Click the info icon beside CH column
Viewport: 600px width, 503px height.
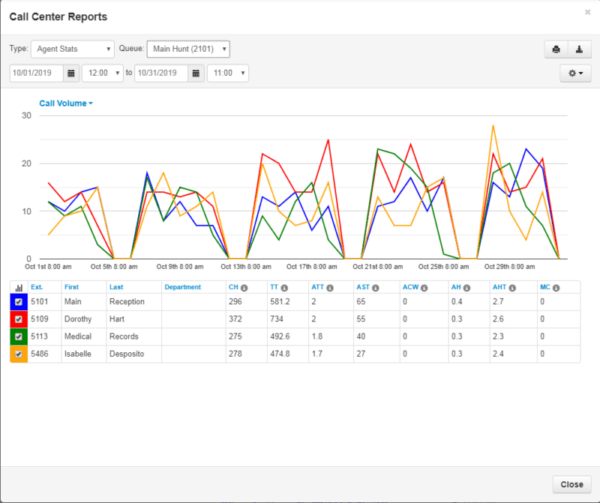pyautogui.click(x=245, y=287)
